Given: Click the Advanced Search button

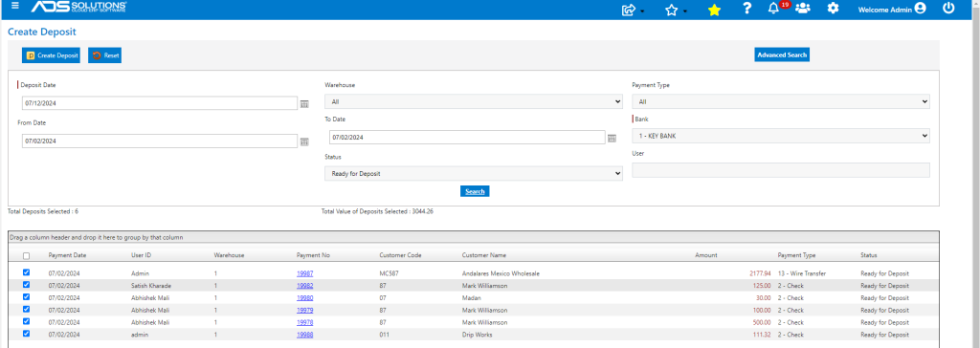Looking at the screenshot, I should [782, 55].
